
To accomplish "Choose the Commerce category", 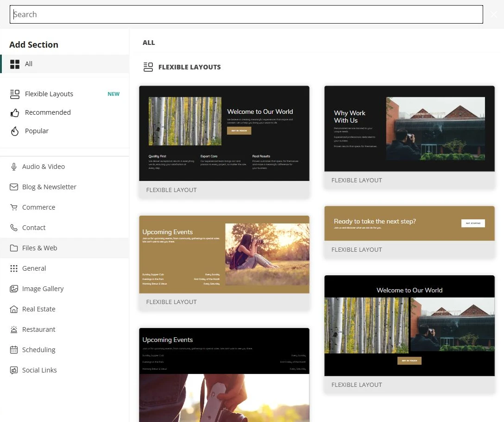I will pyautogui.click(x=38, y=207).
